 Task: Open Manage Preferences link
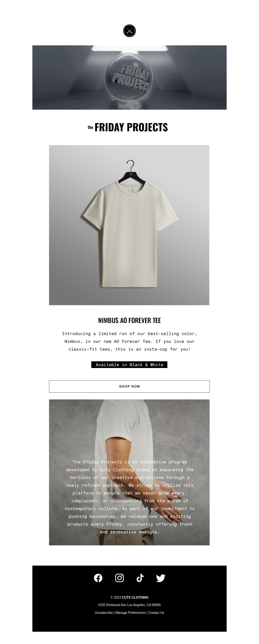(130, 613)
